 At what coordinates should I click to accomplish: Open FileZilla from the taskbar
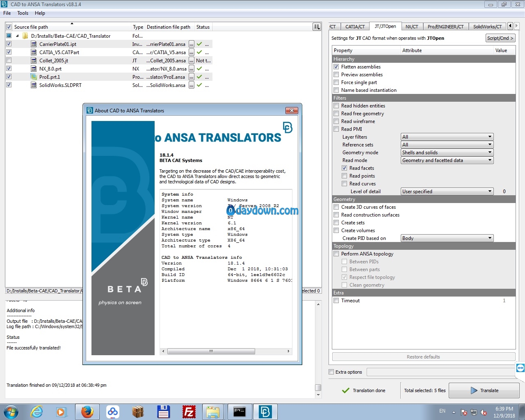point(189,412)
